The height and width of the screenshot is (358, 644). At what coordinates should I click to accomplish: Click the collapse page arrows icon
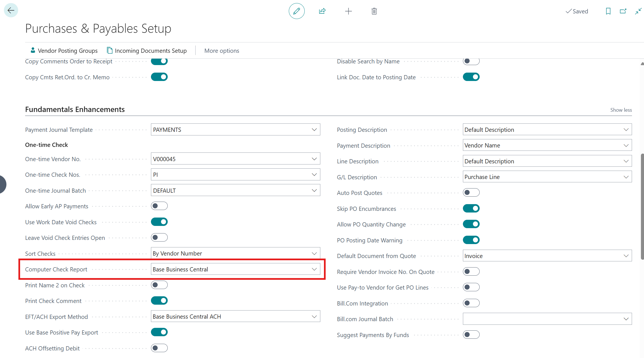[638, 11]
